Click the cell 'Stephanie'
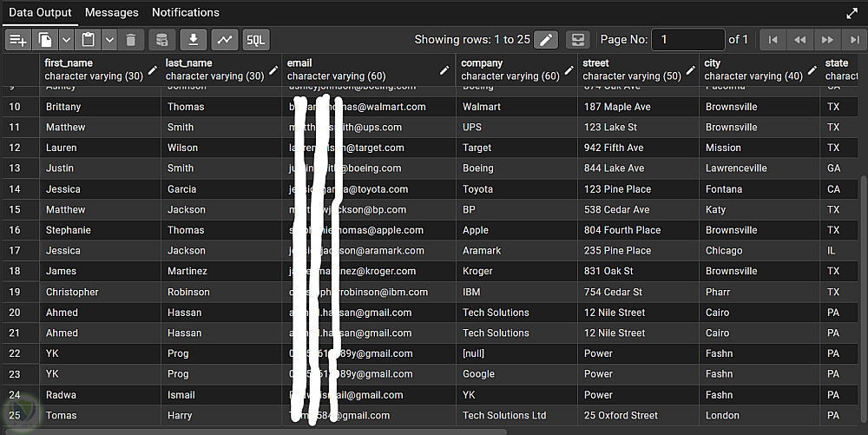The height and width of the screenshot is (435, 868). click(x=100, y=230)
